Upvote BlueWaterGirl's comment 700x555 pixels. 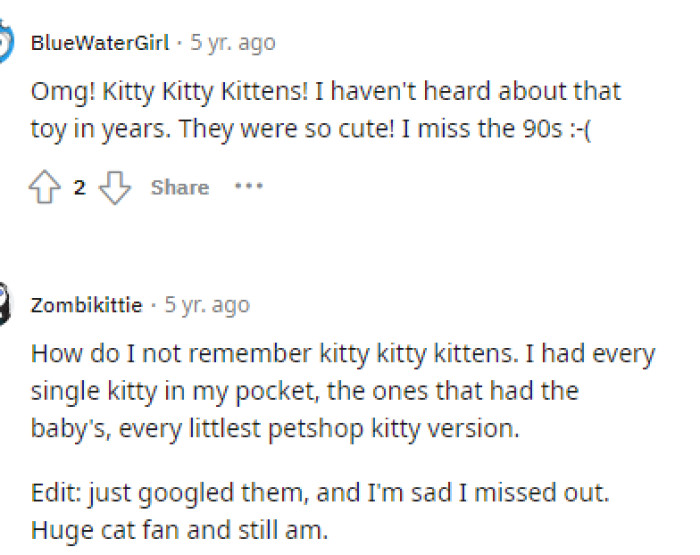point(45,188)
